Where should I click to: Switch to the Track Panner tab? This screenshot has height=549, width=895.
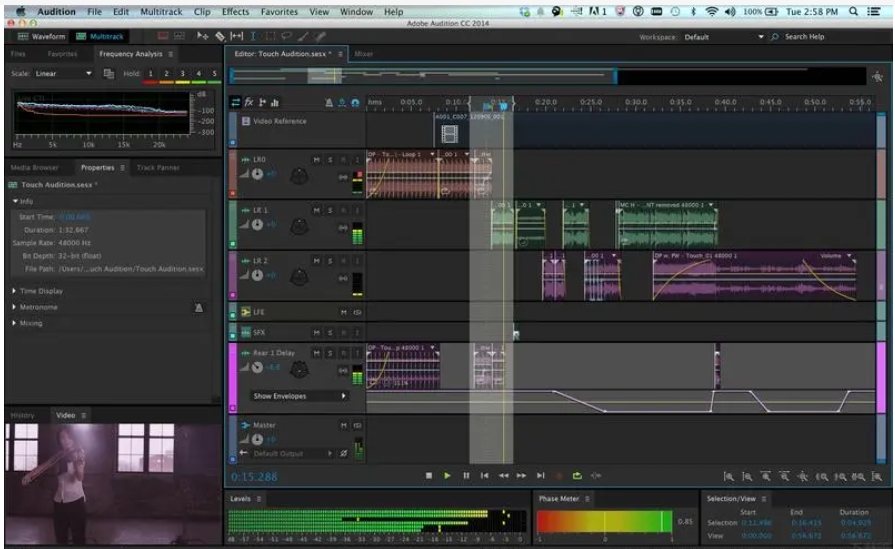(158, 168)
